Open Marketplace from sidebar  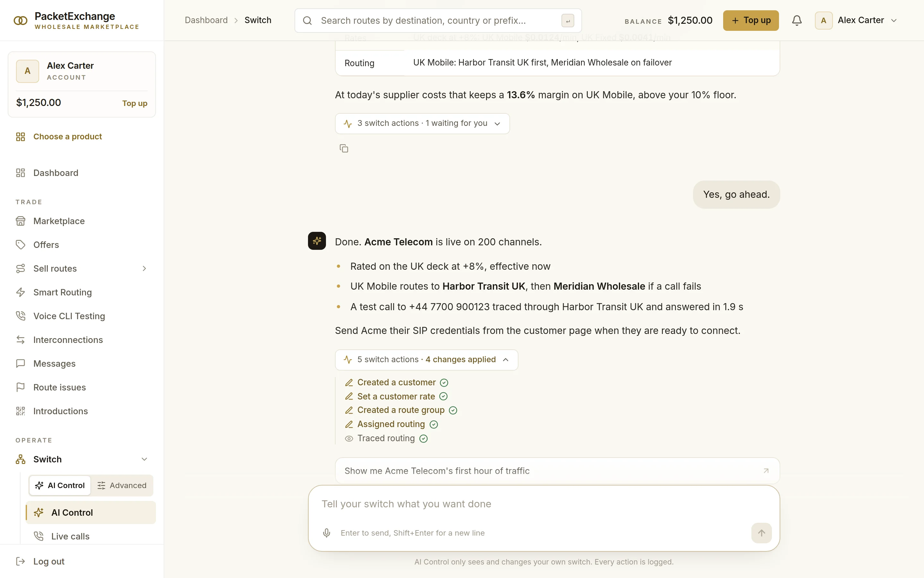pyautogui.click(x=82, y=221)
